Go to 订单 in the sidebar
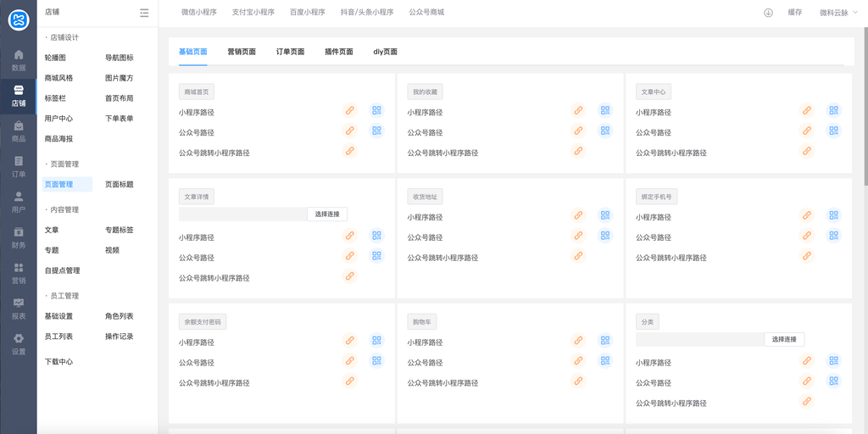The image size is (868, 434). (19, 167)
